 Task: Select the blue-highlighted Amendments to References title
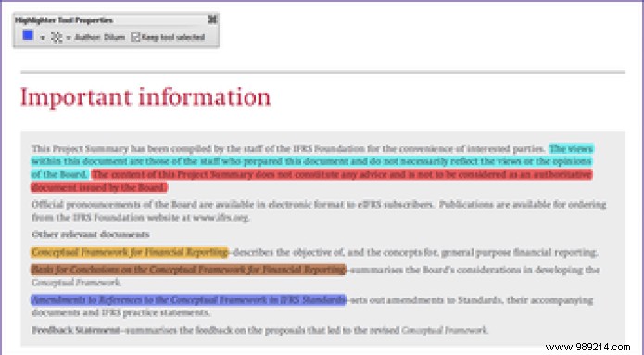click(188, 300)
